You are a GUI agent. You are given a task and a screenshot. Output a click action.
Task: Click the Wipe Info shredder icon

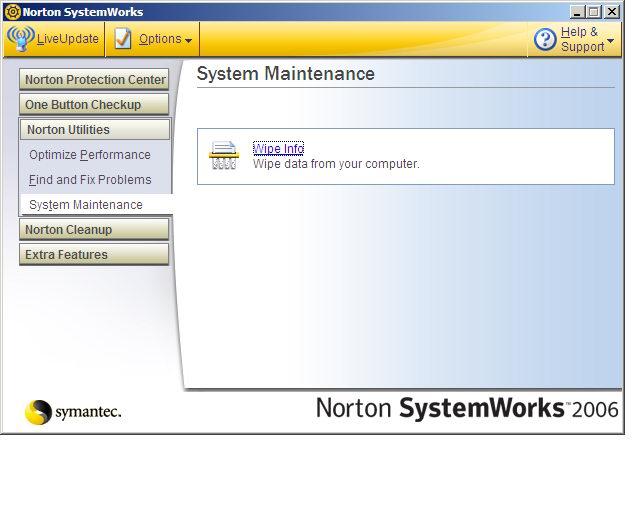pyautogui.click(x=224, y=155)
